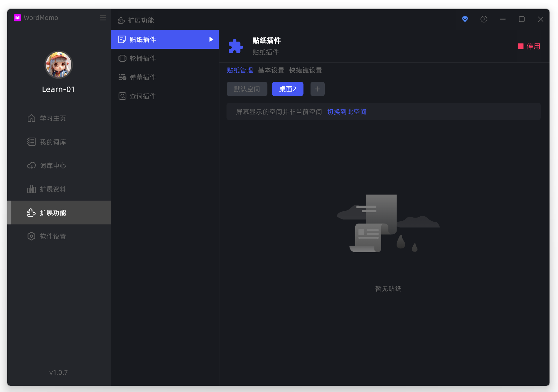The height and width of the screenshot is (392, 558).
Task: Select 弹幕插件 from the plugin list
Action: [x=142, y=77]
